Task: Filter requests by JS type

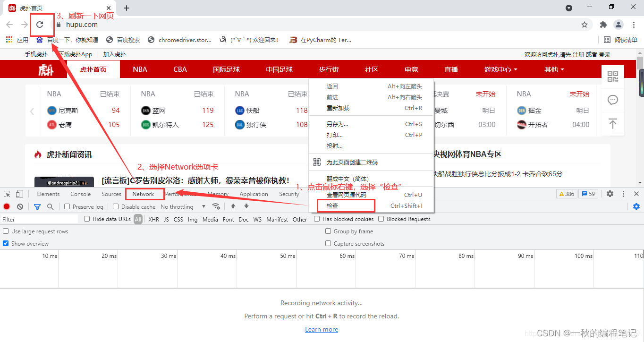Action: coord(166,219)
